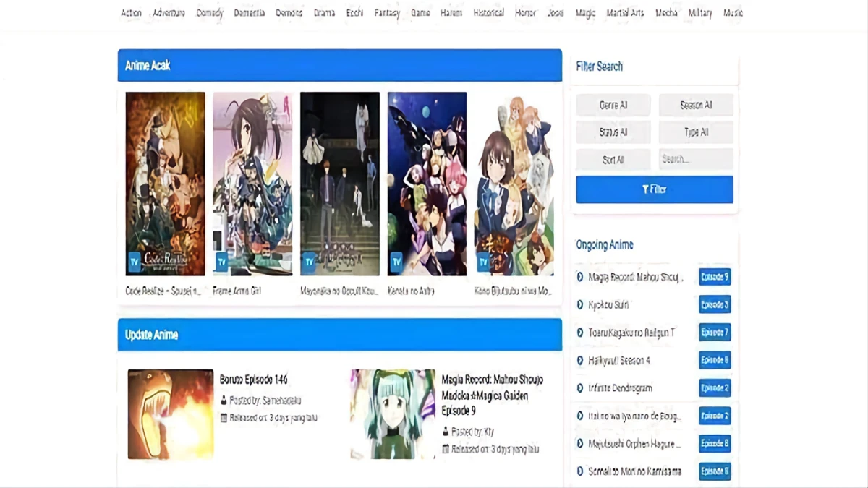Click the Episode badge for Kyokou Suiri
Viewport: 868px width, 488px height.
click(x=715, y=305)
